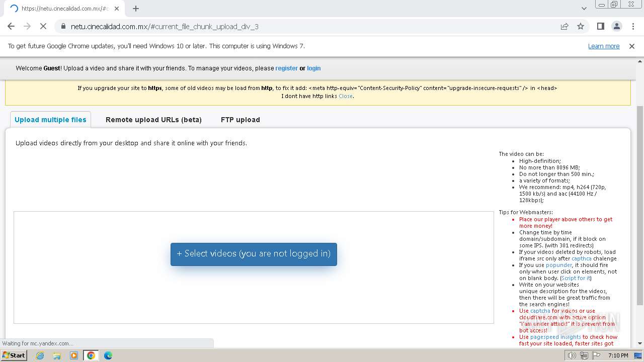Click the "No more than 8096 MB;" text
This screenshot has height=362, width=644.
(549, 167)
